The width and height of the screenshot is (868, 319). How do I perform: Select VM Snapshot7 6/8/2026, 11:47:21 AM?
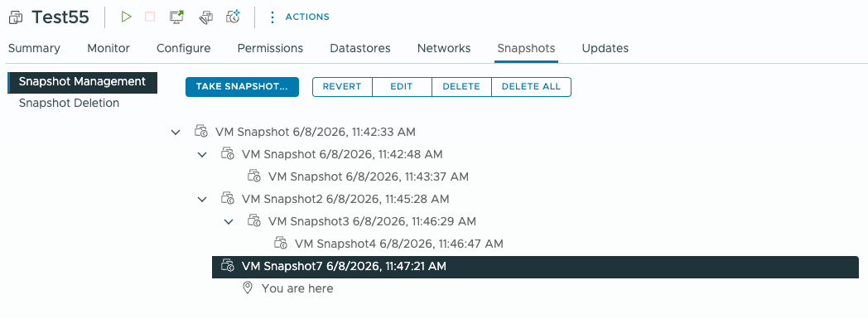[x=535, y=267]
